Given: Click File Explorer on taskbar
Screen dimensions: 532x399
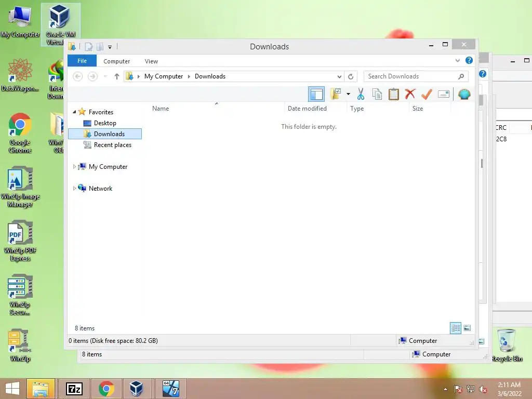Looking at the screenshot, I should 41,389.
